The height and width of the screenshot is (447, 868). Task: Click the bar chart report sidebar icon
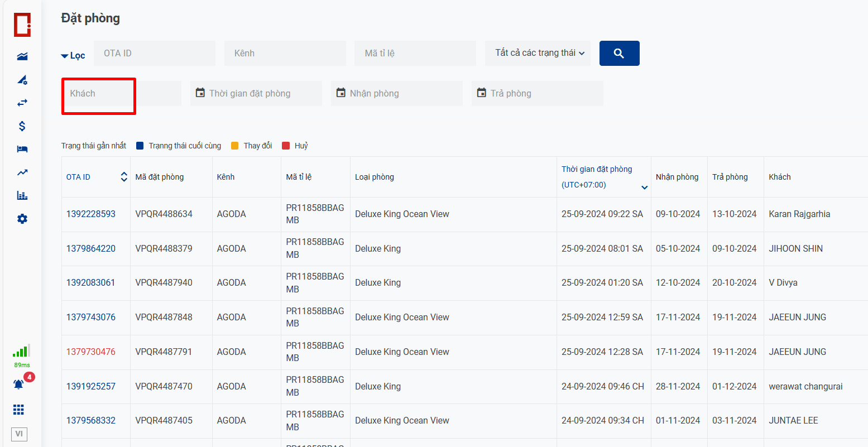22,195
